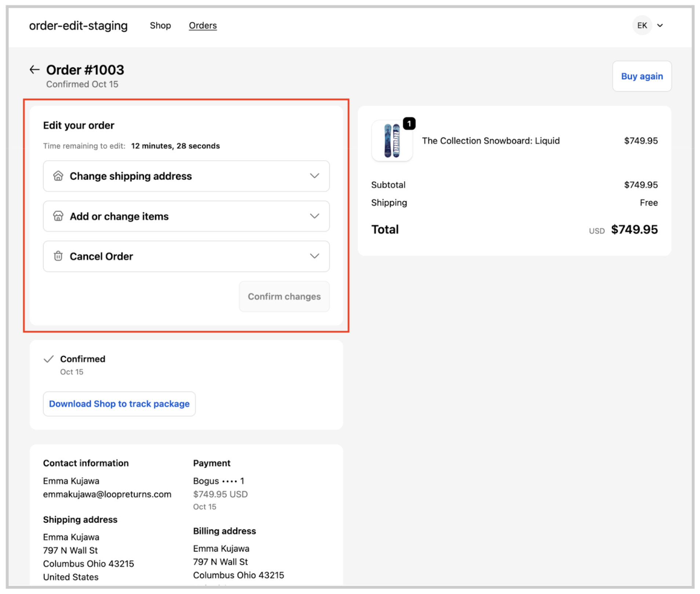Expand the Add or change items chevron
Screen dimensions: 700x594
coord(314,216)
